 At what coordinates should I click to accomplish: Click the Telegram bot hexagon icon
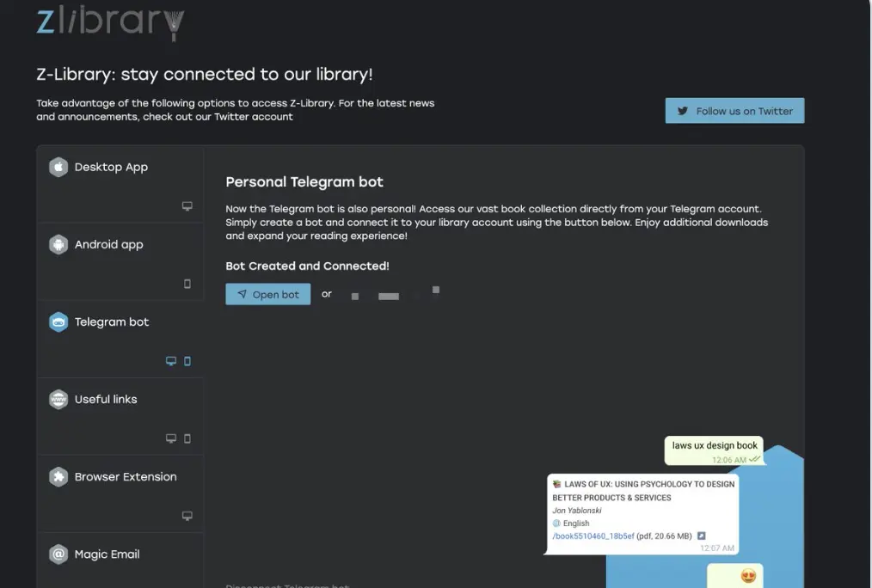[58, 322]
